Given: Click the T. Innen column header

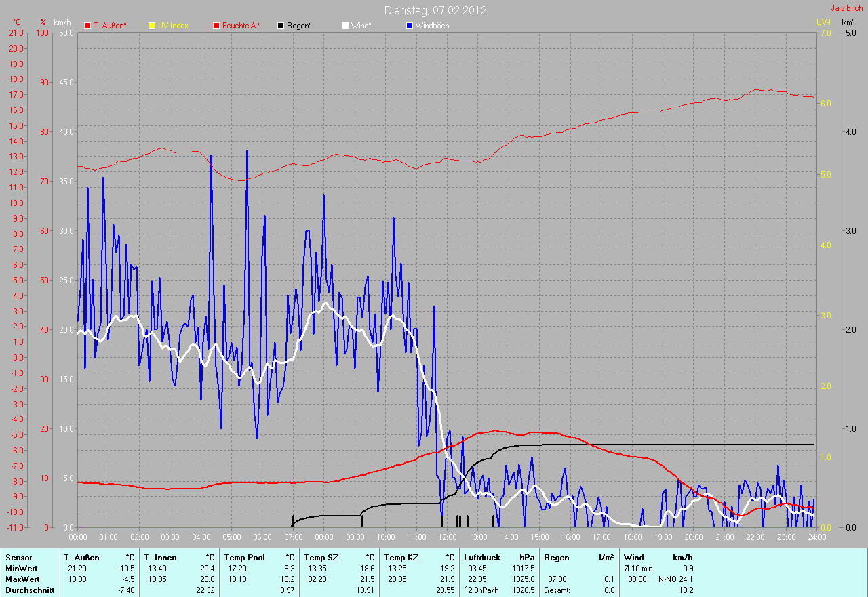Looking at the screenshot, I should [160, 557].
